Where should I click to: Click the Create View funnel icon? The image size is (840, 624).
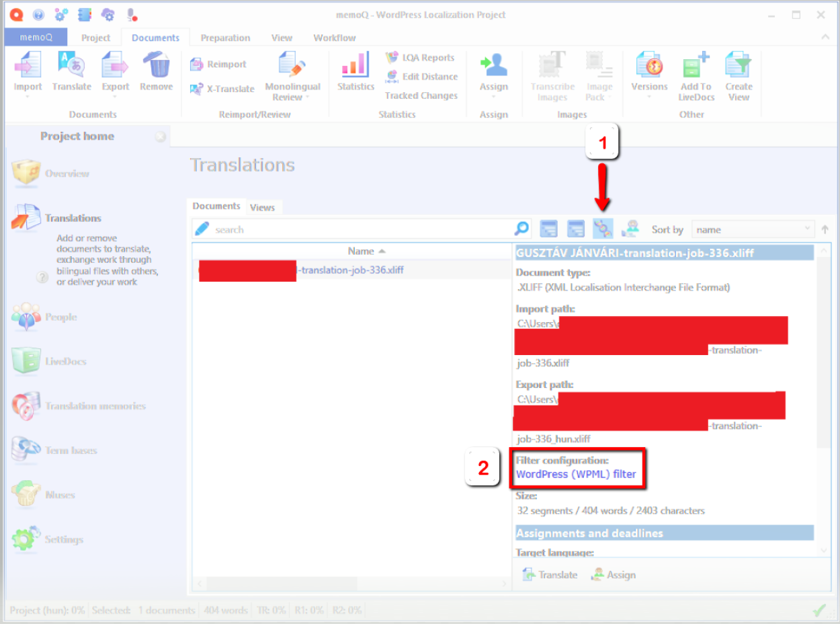click(738, 66)
